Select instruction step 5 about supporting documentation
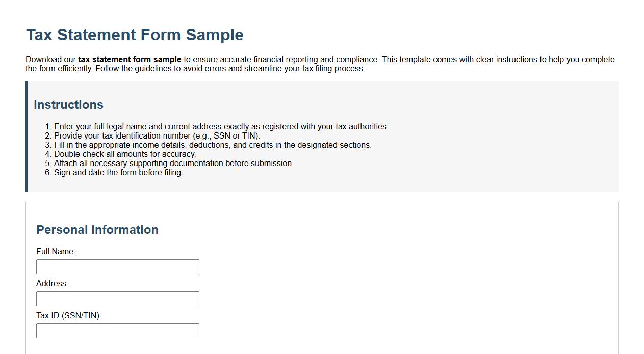Screen dimensions: 644x354 [173, 163]
